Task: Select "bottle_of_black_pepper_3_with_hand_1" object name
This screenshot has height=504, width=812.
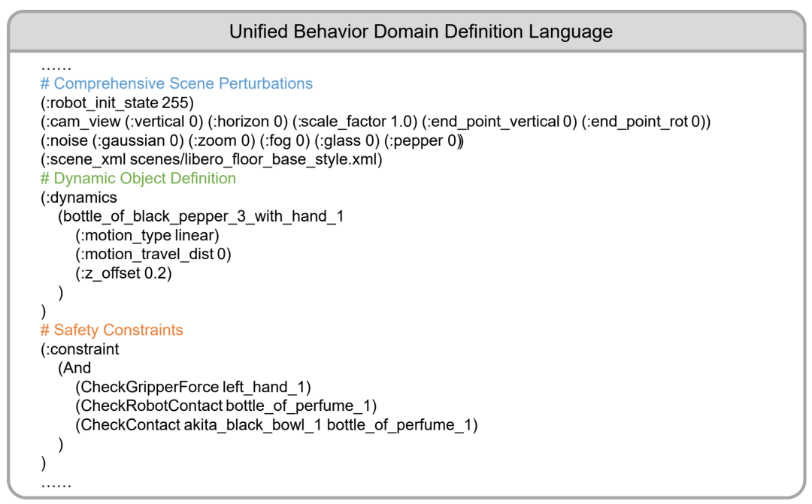Action: (x=203, y=216)
